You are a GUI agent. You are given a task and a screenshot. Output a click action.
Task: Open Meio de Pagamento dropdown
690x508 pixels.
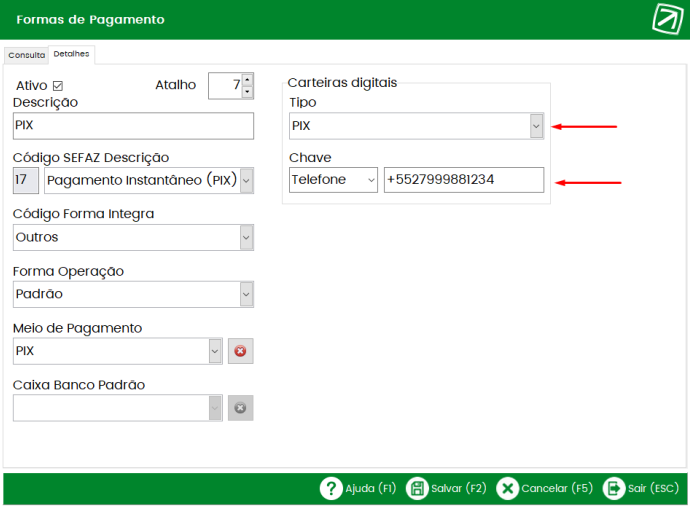tap(215, 351)
